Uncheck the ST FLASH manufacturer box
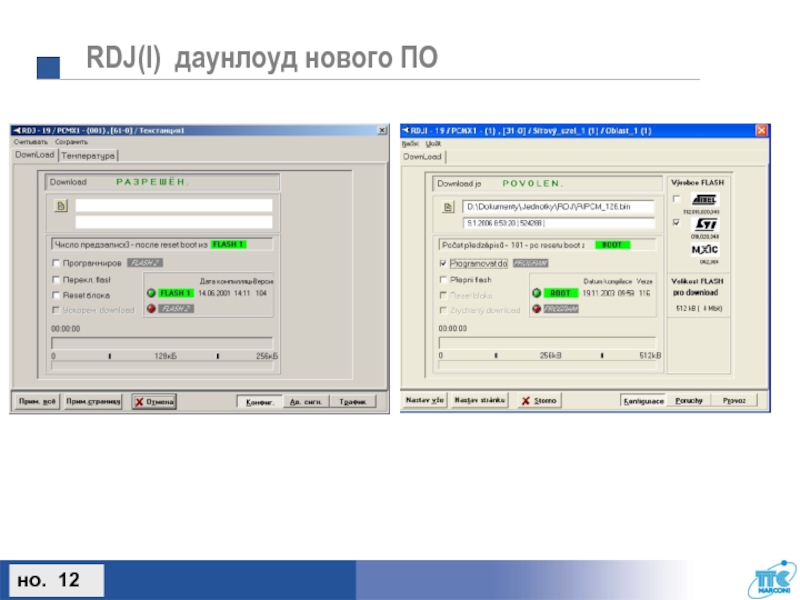 [677, 222]
